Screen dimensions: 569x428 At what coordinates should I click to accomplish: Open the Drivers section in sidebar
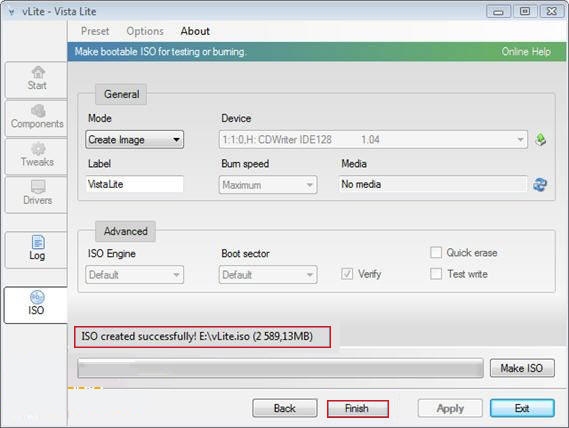(x=36, y=194)
